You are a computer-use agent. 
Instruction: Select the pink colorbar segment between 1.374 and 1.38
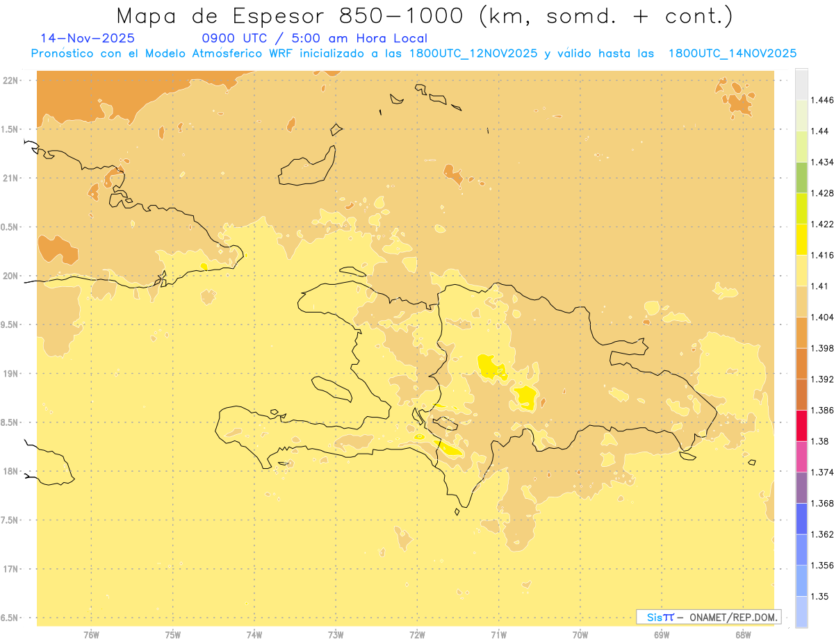[x=801, y=456]
